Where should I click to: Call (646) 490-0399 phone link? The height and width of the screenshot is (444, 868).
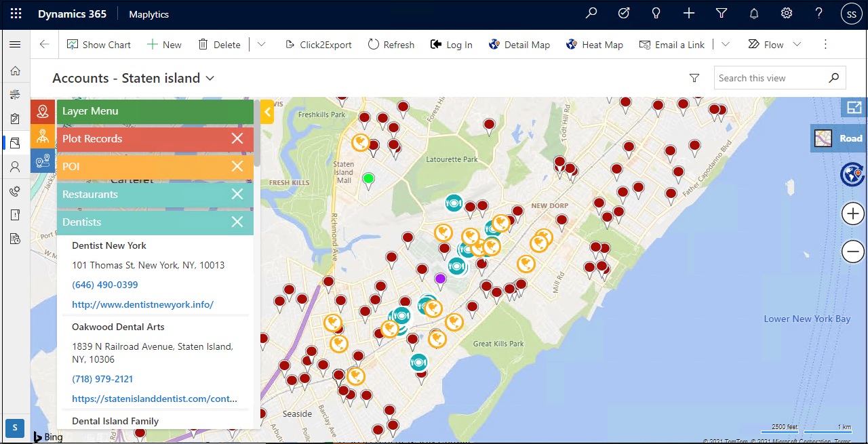[x=105, y=285]
